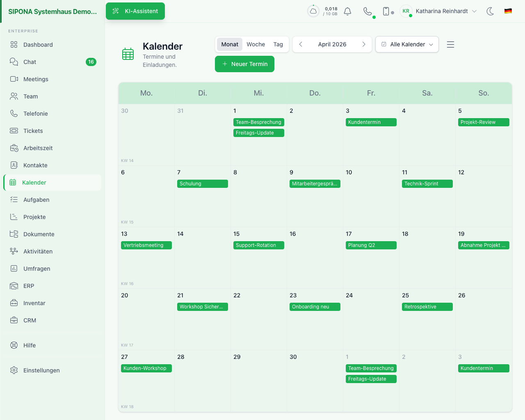
Task: Open the Kontakte address book icon
Action: pyautogui.click(x=14, y=165)
